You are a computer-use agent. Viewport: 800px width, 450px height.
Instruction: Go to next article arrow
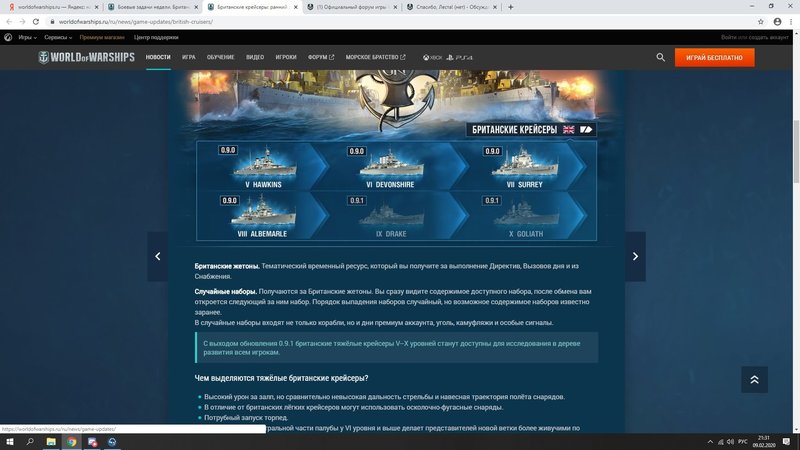[635, 256]
